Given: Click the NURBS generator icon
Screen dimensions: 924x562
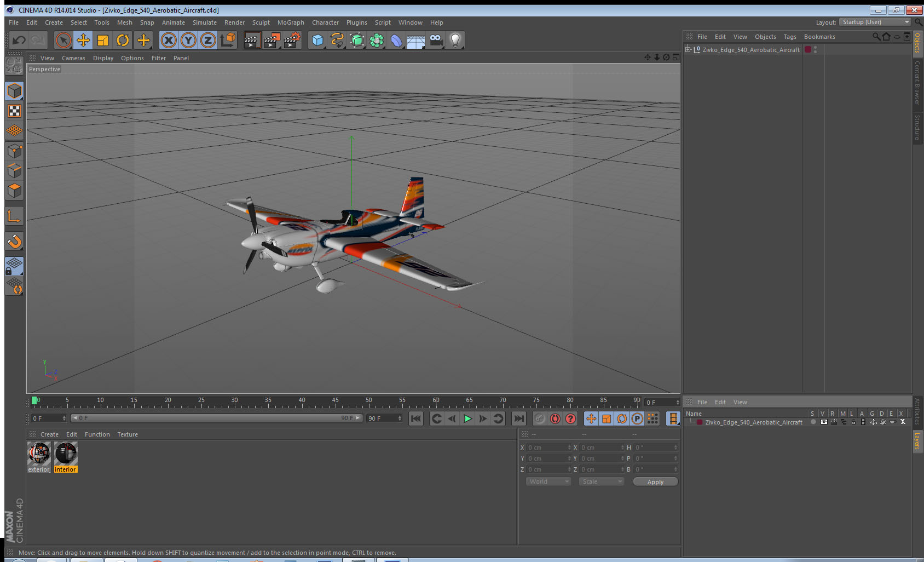Looking at the screenshot, I should tap(357, 40).
